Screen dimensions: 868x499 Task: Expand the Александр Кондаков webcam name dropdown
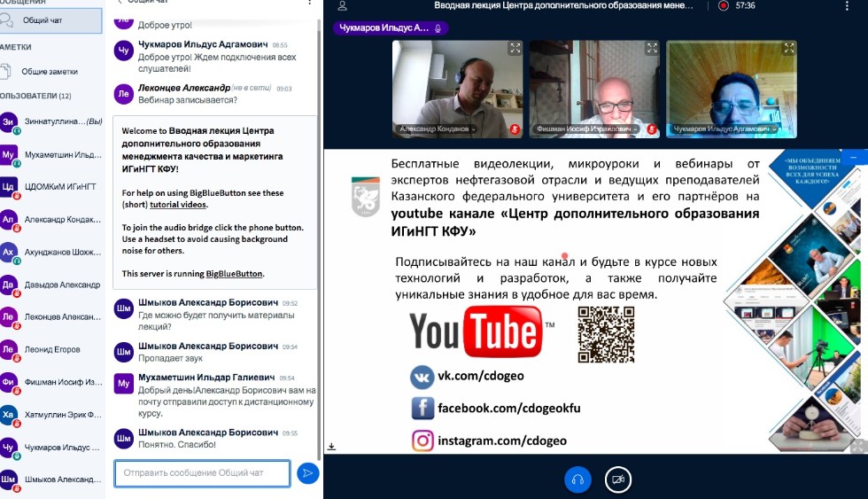coord(437,129)
